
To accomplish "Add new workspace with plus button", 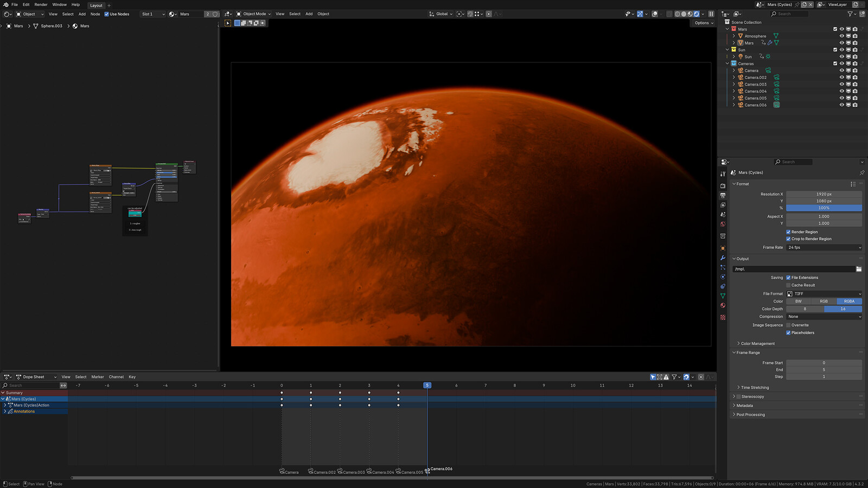I will [109, 5].
